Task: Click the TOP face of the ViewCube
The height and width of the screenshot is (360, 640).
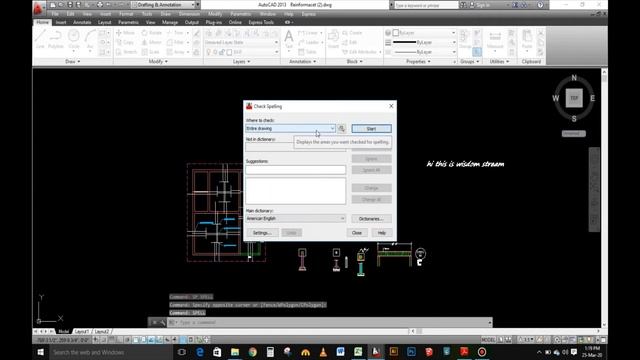Action: point(574,98)
